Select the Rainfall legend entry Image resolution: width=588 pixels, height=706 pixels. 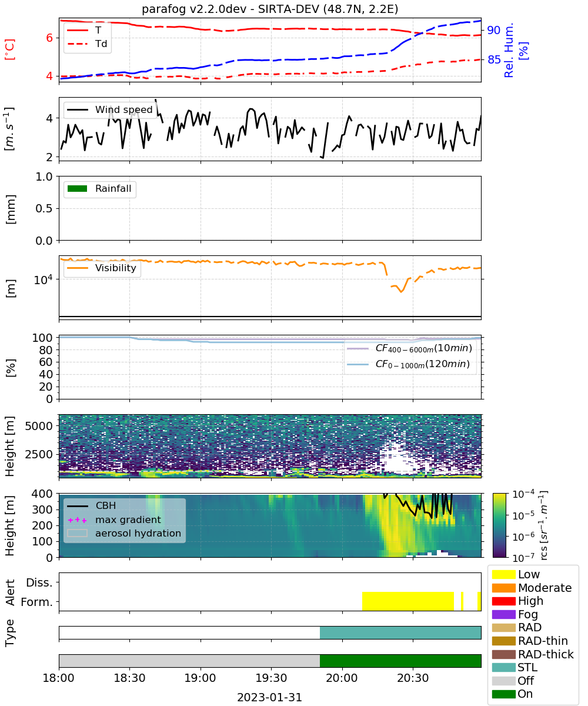(101, 189)
